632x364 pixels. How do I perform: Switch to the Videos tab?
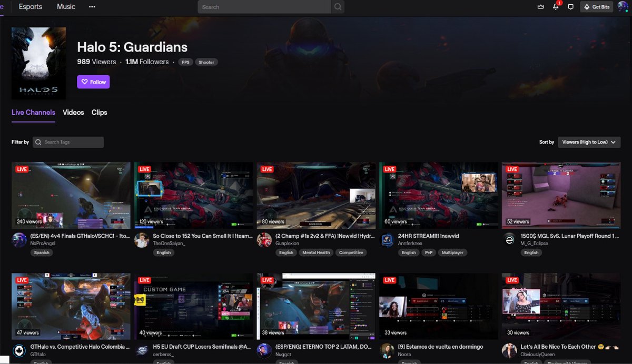(73, 113)
